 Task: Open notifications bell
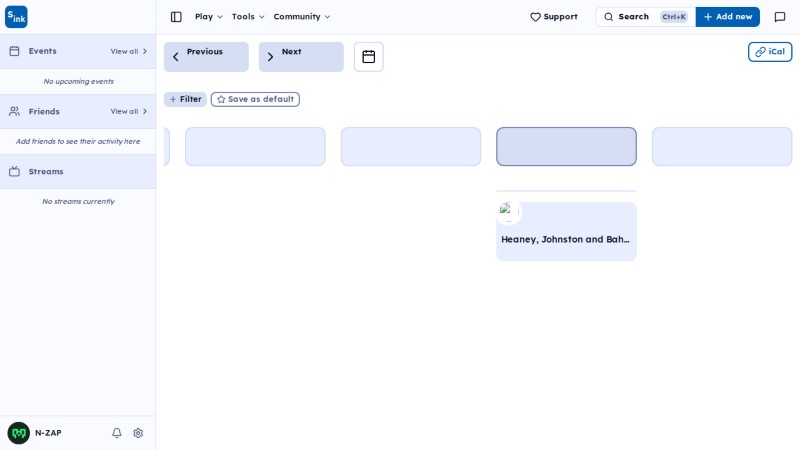coord(117,433)
